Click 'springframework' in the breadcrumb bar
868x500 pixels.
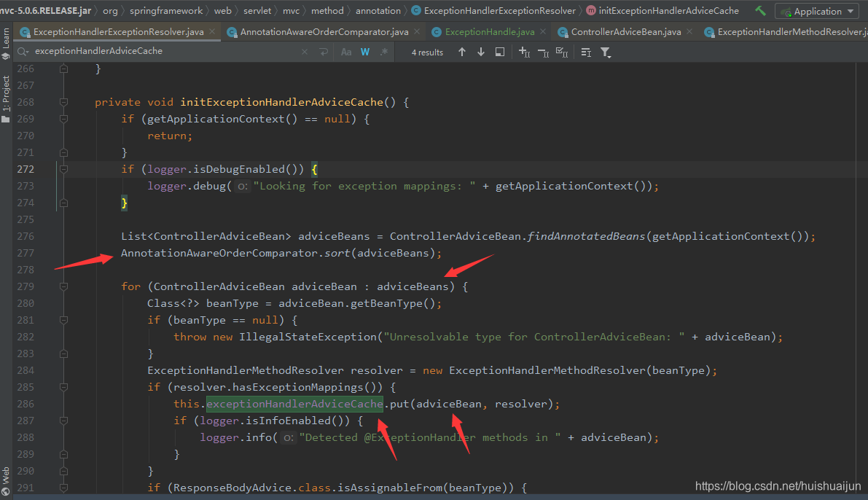point(168,10)
